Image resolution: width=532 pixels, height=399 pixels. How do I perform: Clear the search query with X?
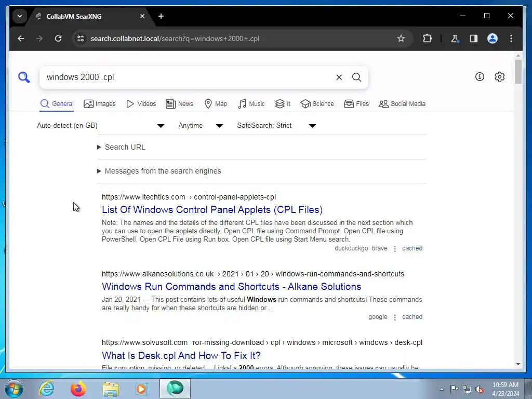click(339, 77)
